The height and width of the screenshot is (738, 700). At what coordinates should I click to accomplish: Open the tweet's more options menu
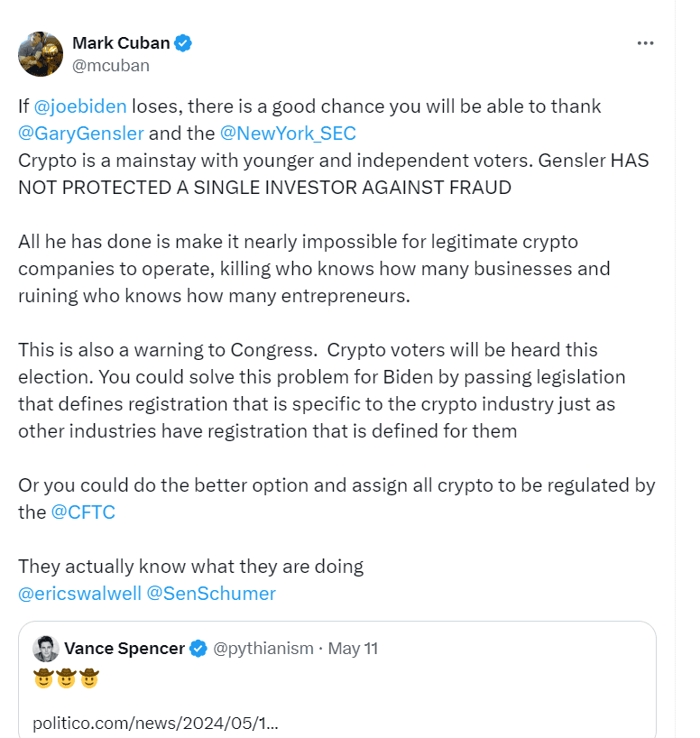tap(646, 42)
